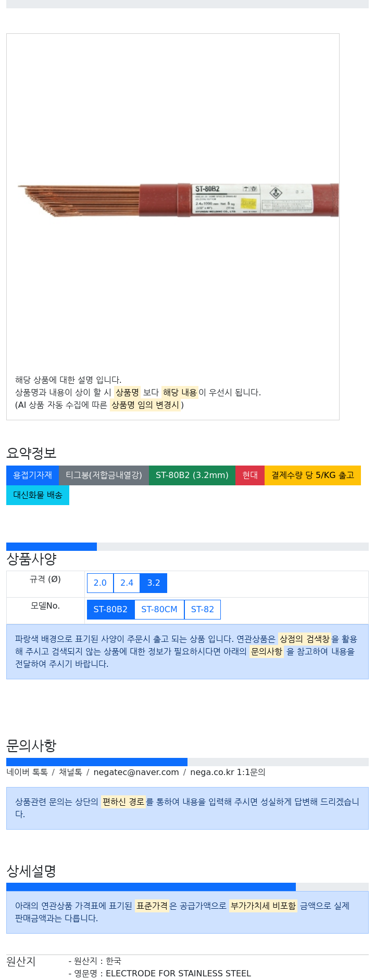Screen dimensions: 375x980
Task: Click the 용접기자재 blue category tag
Action: [32, 475]
